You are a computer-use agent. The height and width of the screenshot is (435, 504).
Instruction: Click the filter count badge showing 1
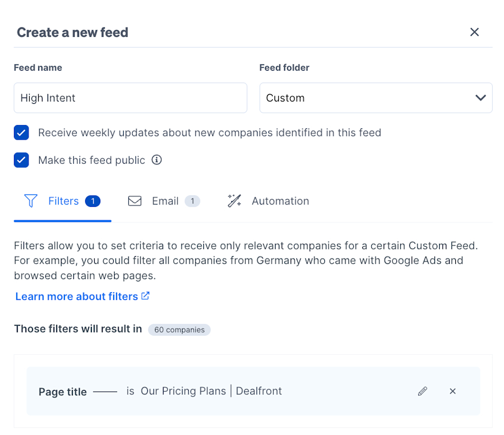click(x=92, y=201)
